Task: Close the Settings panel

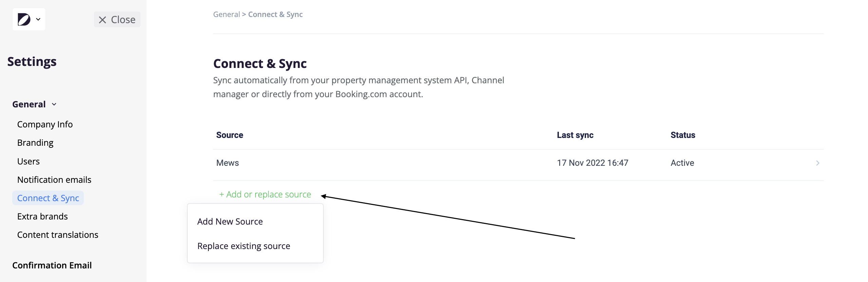Action: (117, 20)
